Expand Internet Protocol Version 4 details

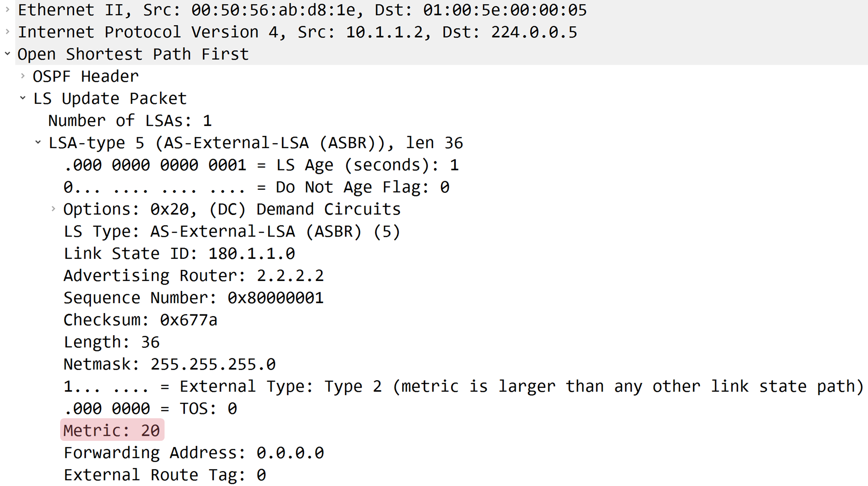tap(7, 32)
